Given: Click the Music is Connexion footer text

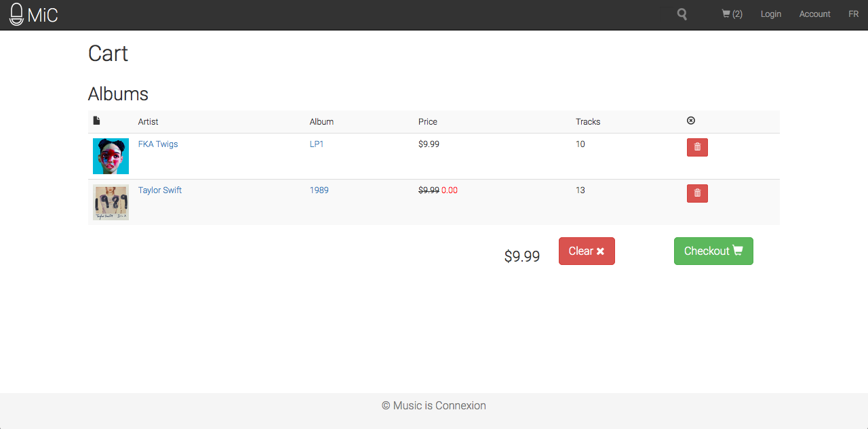Looking at the screenshot, I should 434,405.
